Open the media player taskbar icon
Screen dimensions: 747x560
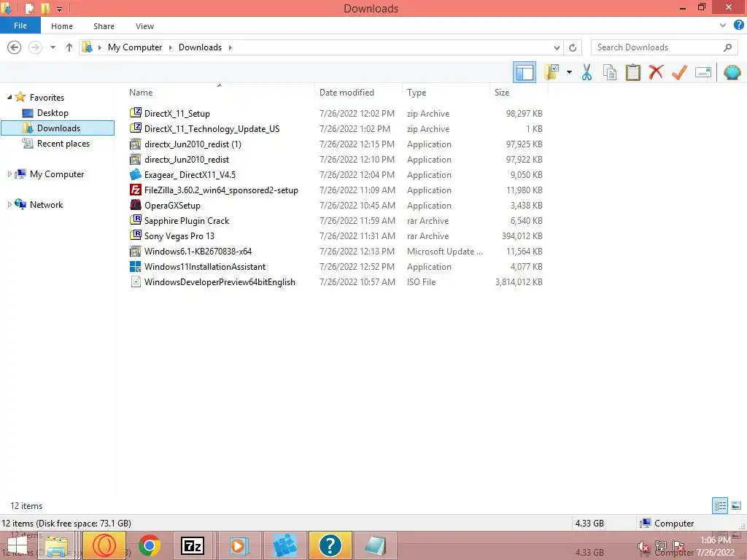[x=239, y=545]
